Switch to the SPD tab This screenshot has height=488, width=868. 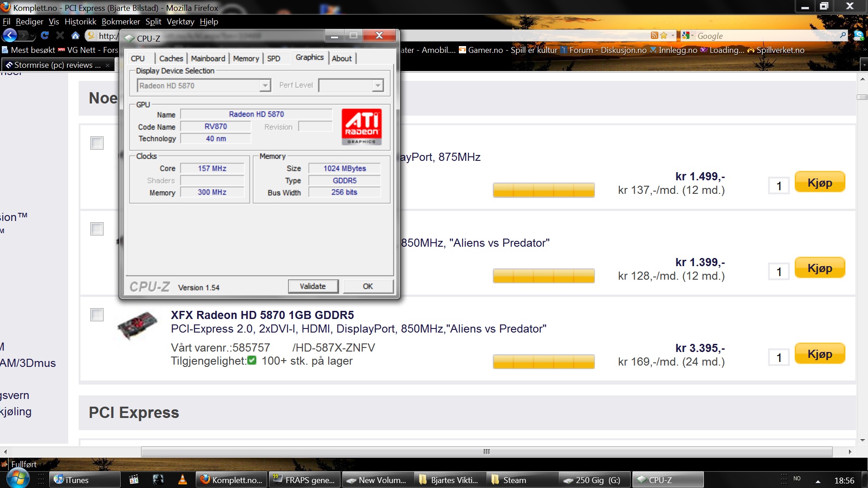tap(274, 58)
